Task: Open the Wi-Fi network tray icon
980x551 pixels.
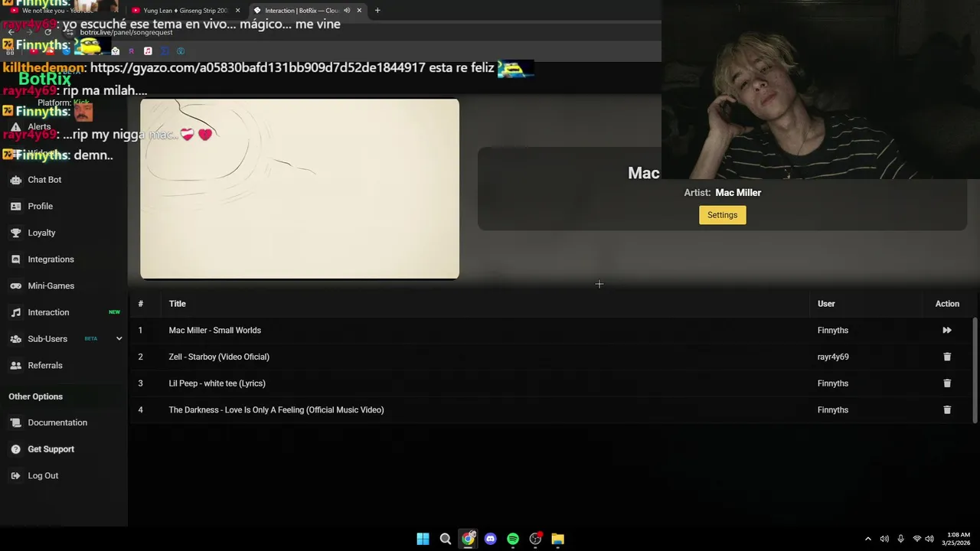Action: click(917, 539)
